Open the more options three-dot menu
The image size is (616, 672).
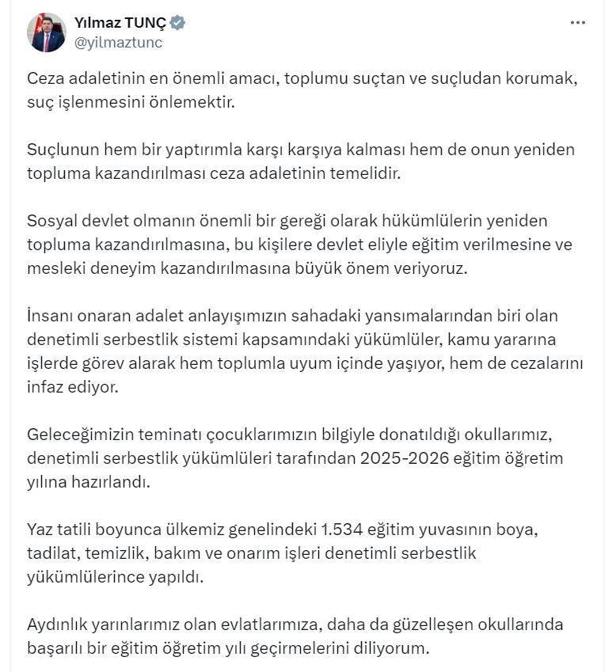point(578,23)
